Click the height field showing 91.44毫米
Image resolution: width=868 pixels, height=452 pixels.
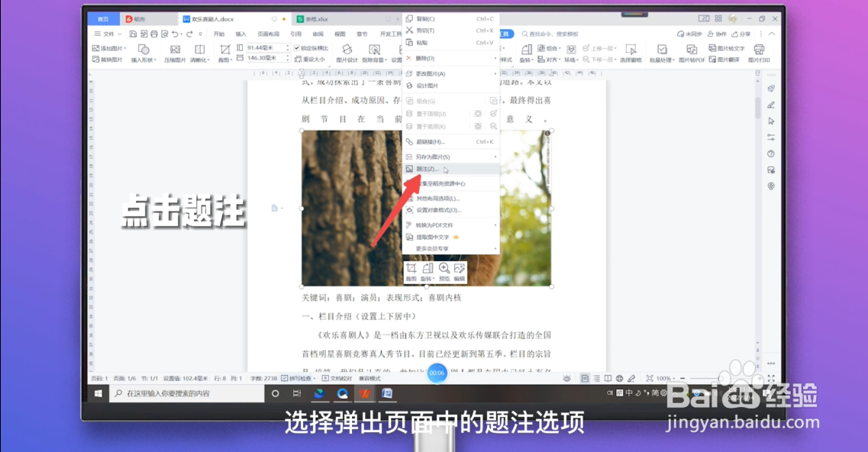pos(267,47)
